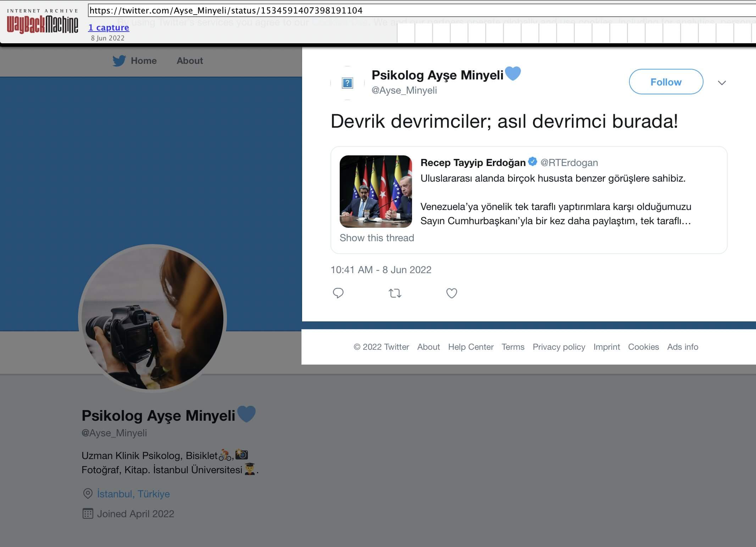This screenshot has height=547, width=756.
Task: Expand the tweet options chevron
Action: (722, 83)
